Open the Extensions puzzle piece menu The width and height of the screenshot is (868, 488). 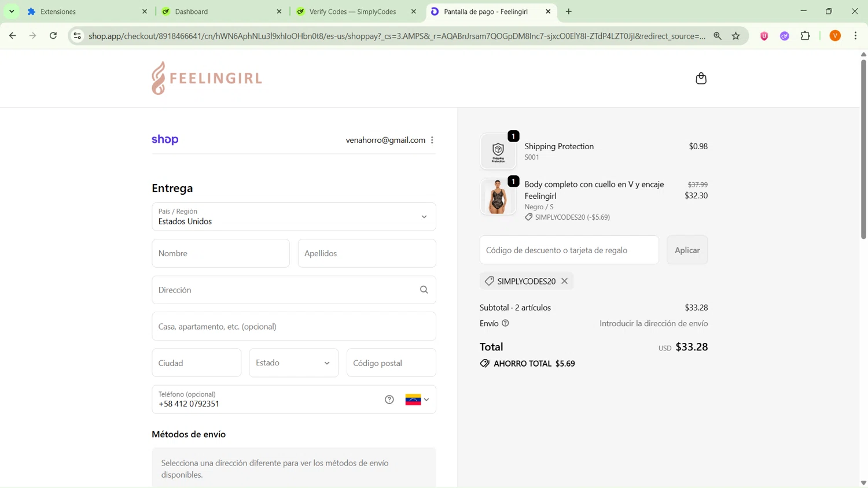806,36
